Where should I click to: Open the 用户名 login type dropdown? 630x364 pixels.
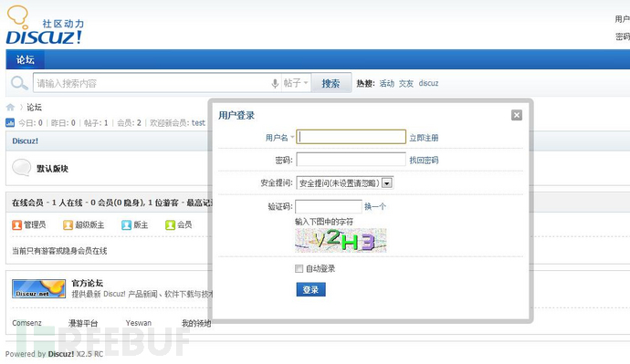tap(279, 138)
